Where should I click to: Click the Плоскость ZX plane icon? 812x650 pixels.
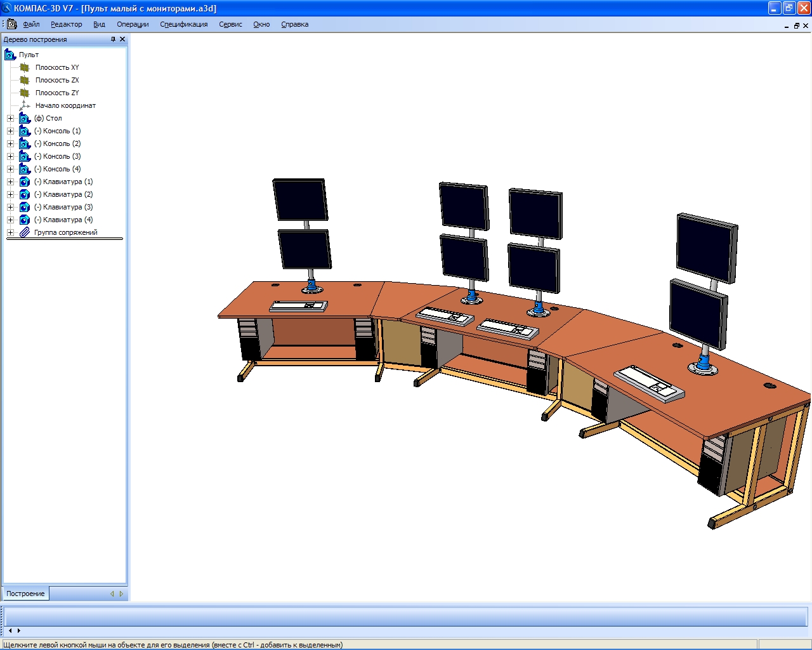25,80
